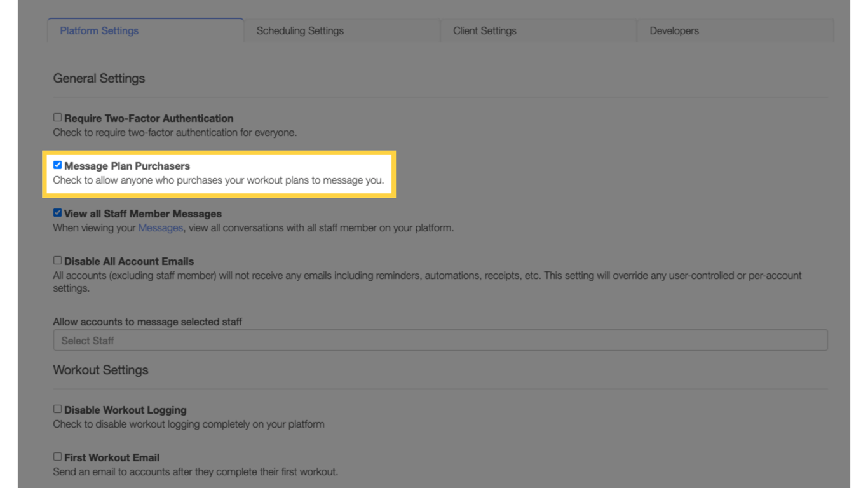Image resolution: width=868 pixels, height=488 pixels.
Task: Enable Disable Workout Logging
Action: pos(57,409)
